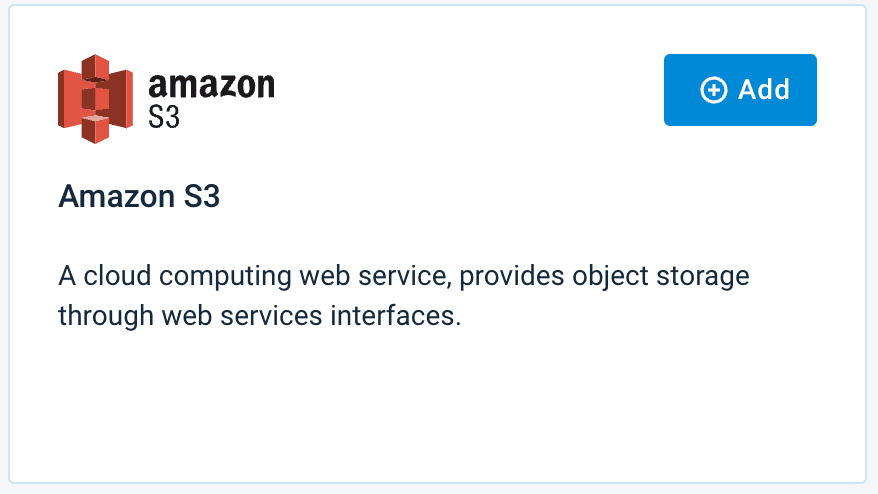Image resolution: width=878 pixels, height=494 pixels.
Task: Click the "S3" text under amazon wordmark
Action: 164,117
